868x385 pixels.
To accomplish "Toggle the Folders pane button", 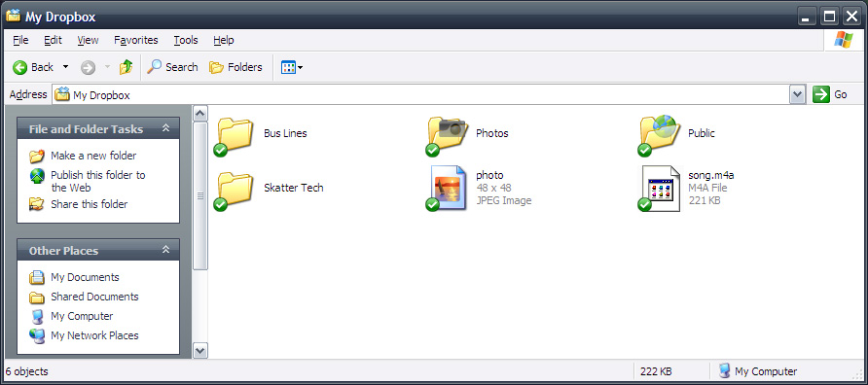I will 235,67.
